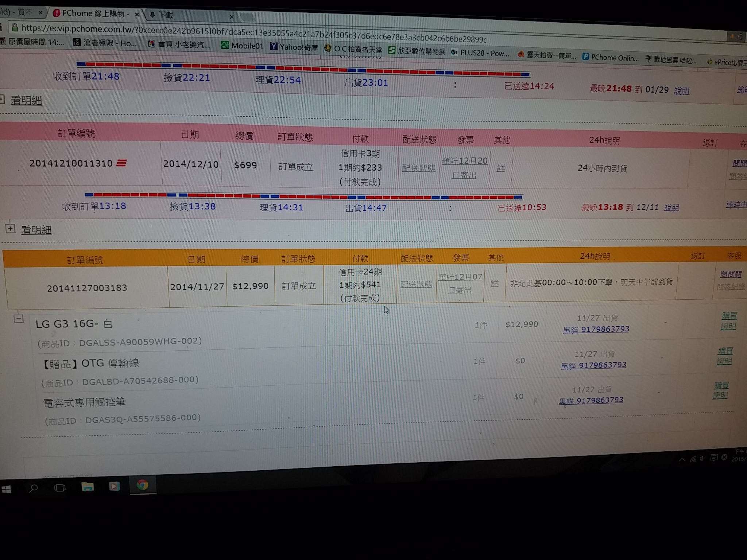The width and height of the screenshot is (747, 560).
Task: Expand details plus box under order 20141210011310
Action: pos(10,229)
